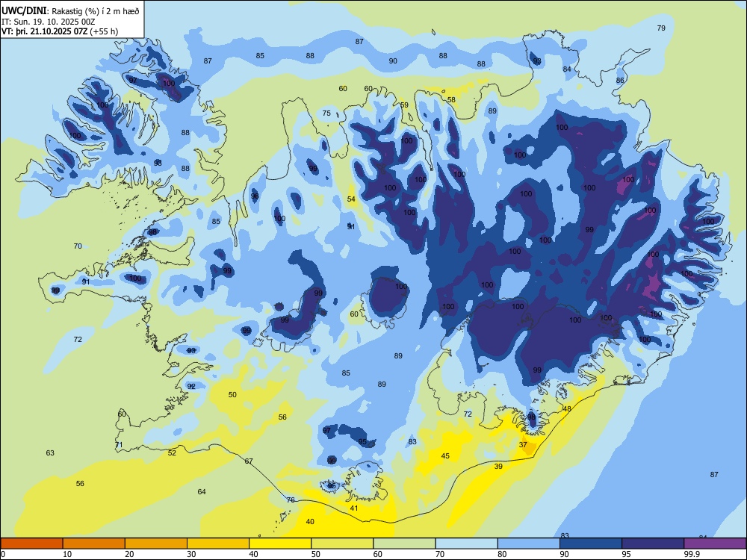Click the 70–80 pale blue legend swatch
This screenshot has width=747, height=560.
(466, 544)
